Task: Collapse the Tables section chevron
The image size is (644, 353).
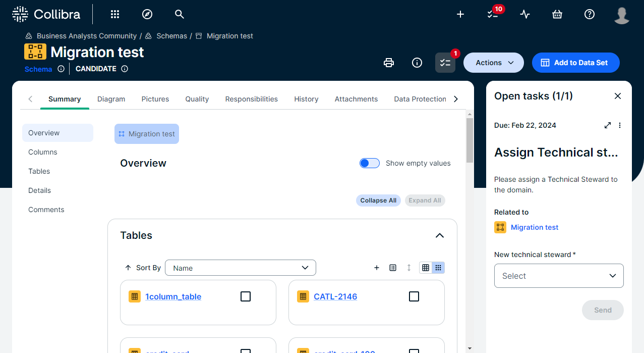Action: [440, 235]
